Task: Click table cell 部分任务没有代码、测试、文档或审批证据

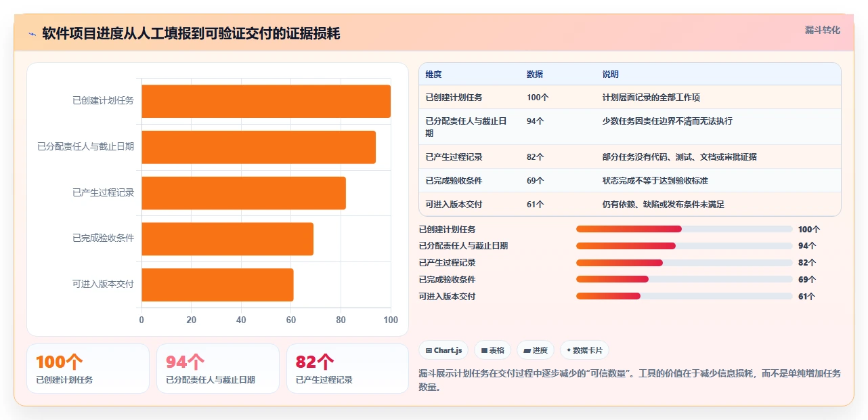Action: click(x=680, y=157)
